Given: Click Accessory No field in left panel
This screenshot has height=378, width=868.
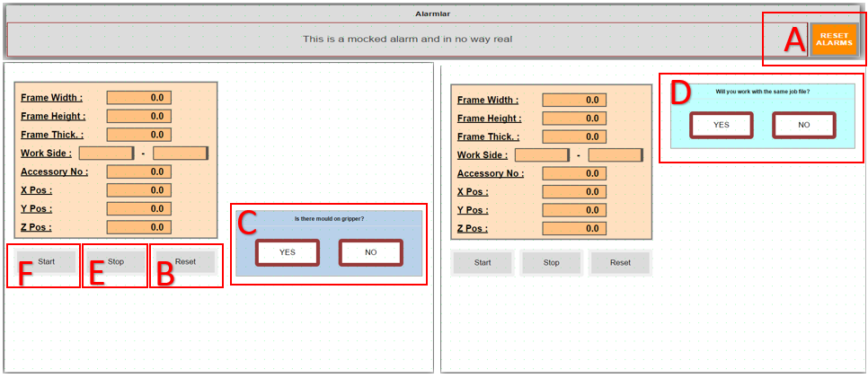Looking at the screenshot, I should (138, 171).
